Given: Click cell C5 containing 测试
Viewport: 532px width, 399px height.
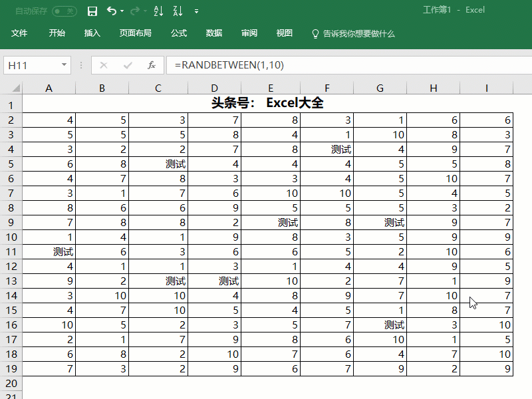Looking at the screenshot, I should (x=158, y=164).
